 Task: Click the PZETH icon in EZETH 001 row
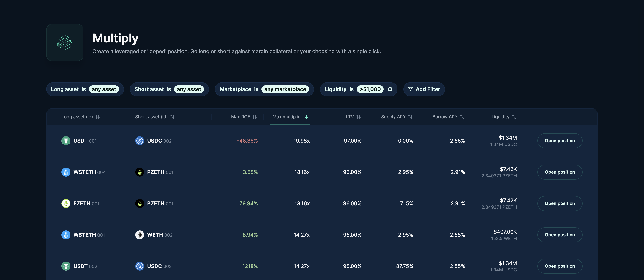pyautogui.click(x=140, y=203)
